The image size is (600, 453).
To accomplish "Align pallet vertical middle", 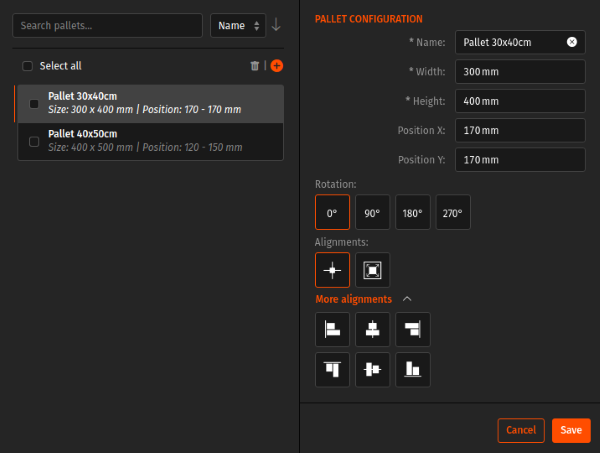I will 372,369.
